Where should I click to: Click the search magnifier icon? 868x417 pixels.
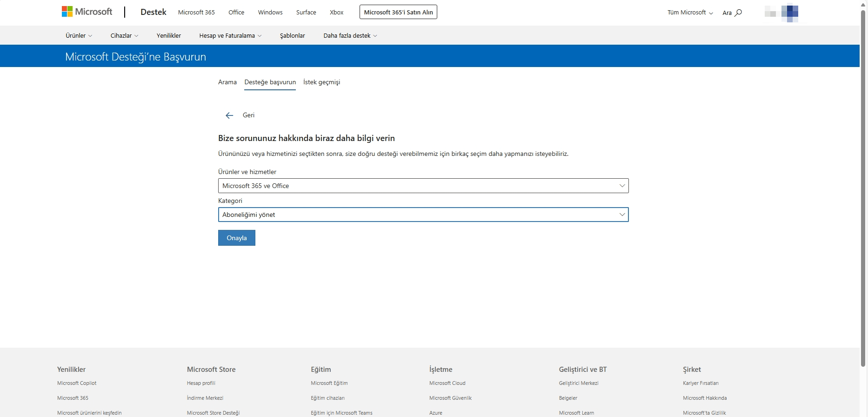click(738, 13)
